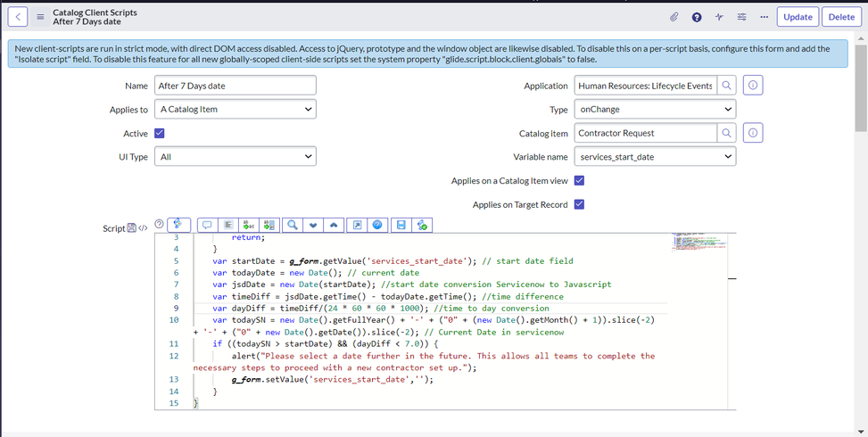Open the Applies to dropdown
The height and width of the screenshot is (437, 868).
pyautogui.click(x=236, y=109)
